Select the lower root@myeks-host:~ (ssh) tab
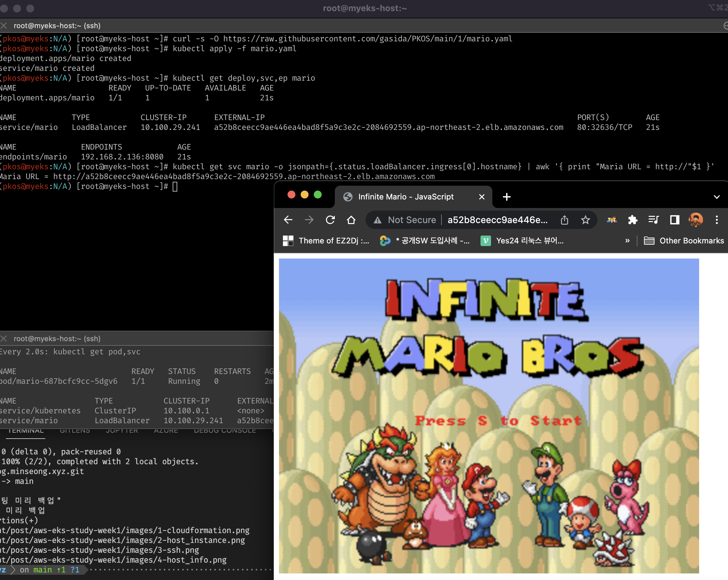The width and height of the screenshot is (728, 580). 57,339
